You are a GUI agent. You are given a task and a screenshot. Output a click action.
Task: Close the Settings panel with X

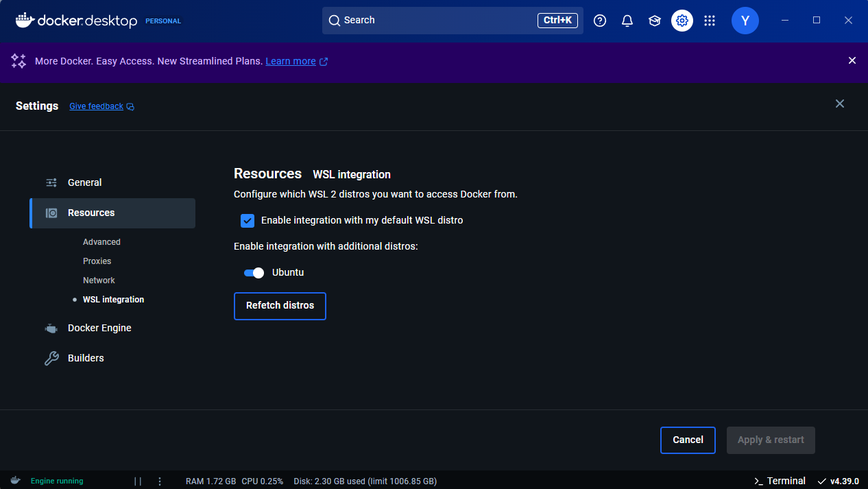click(840, 104)
